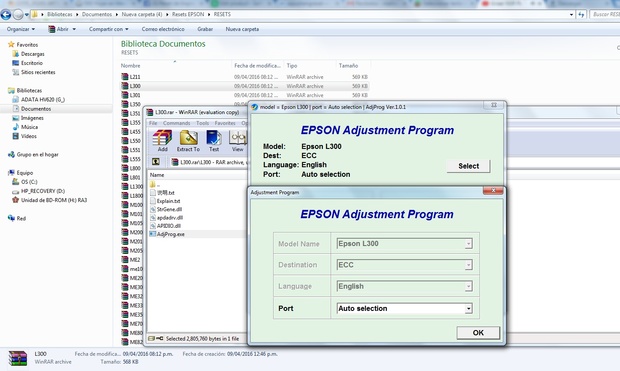
Task: Click the Add icon in WinRAR toolbar
Action: pyautogui.click(x=163, y=141)
